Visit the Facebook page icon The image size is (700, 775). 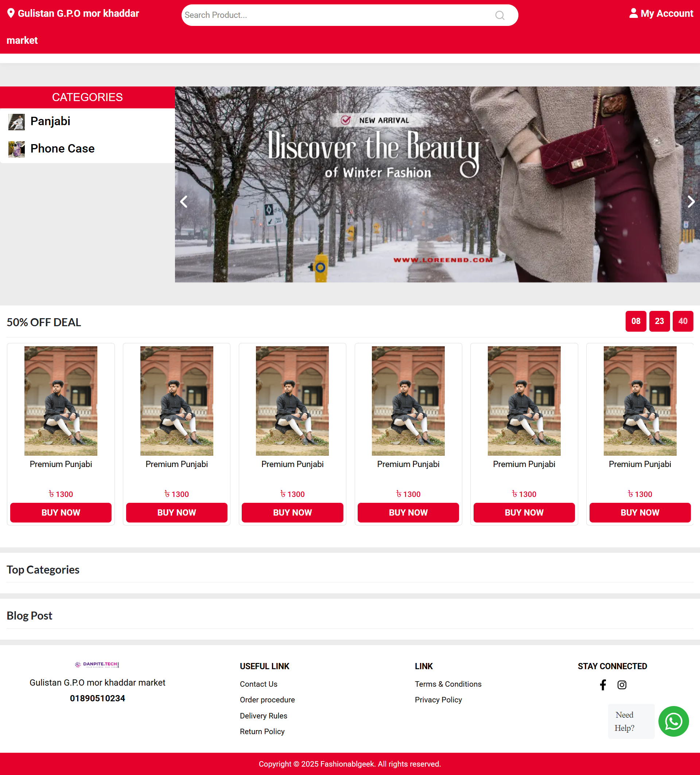tap(603, 685)
